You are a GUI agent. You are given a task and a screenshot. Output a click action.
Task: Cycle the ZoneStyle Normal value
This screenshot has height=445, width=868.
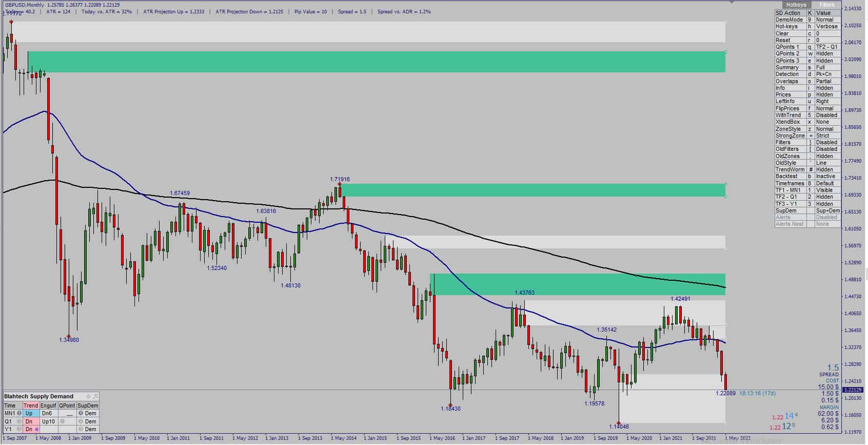(x=828, y=129)
